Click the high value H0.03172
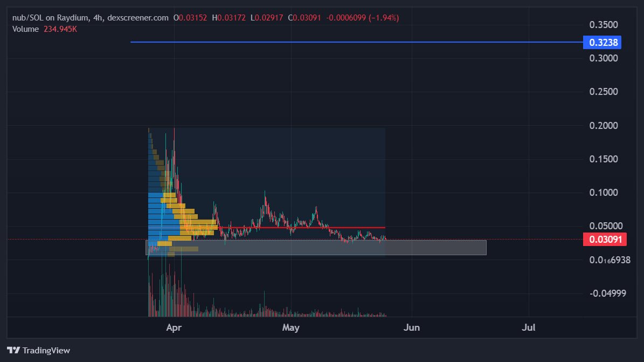The height and width of the screenshot is (362, 644). 228,18
